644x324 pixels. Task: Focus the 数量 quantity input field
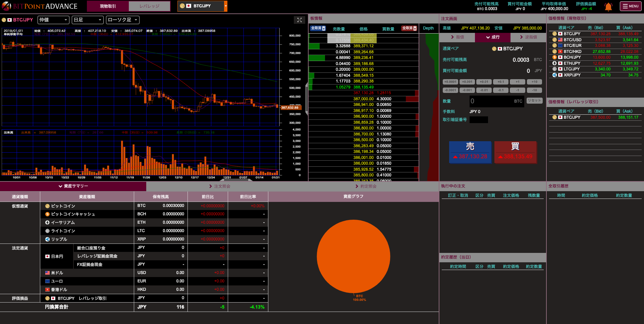[x=497, y=101]
